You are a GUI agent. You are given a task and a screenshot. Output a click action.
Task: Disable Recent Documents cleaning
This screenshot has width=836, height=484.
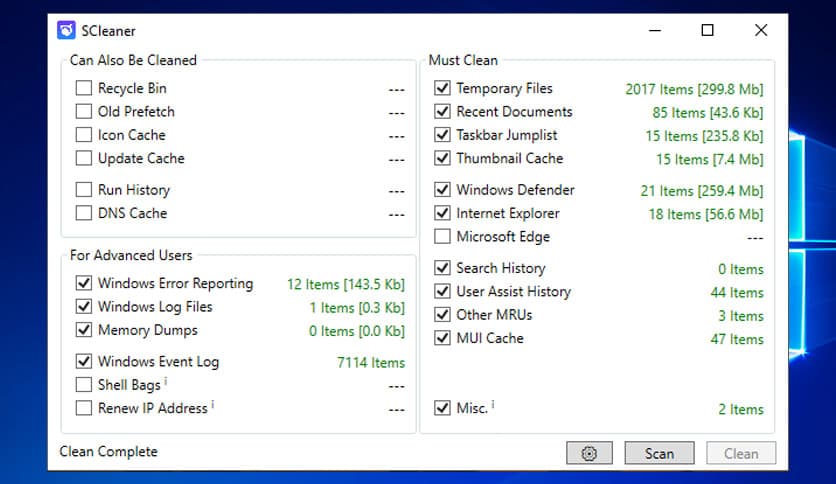coord(442,111)
